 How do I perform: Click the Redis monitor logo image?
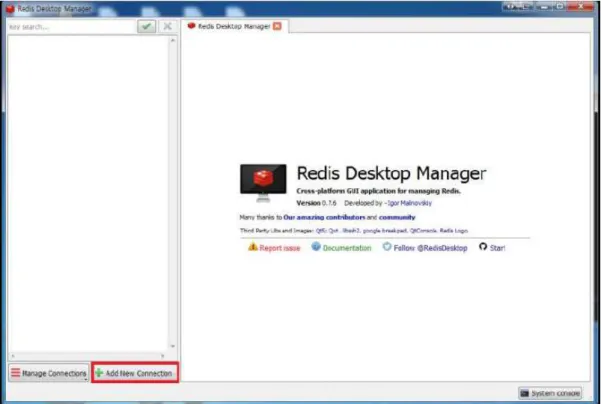263,183
